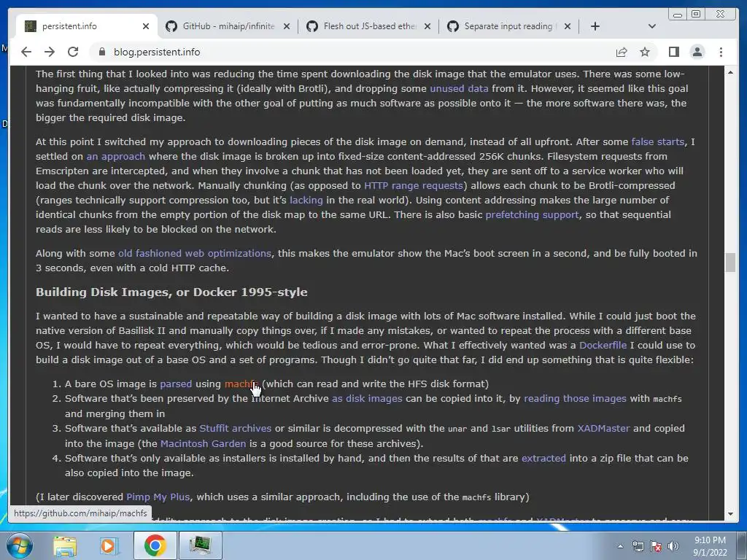Viewport: 747px width, 560px height.
Task: Open the Windows Start menu
Action: [18, 545]
